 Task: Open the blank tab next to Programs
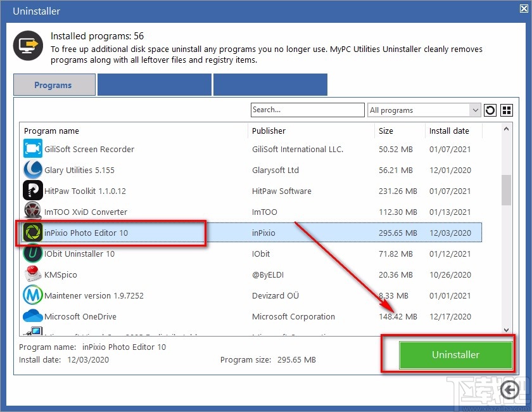(x=155, y=84)
